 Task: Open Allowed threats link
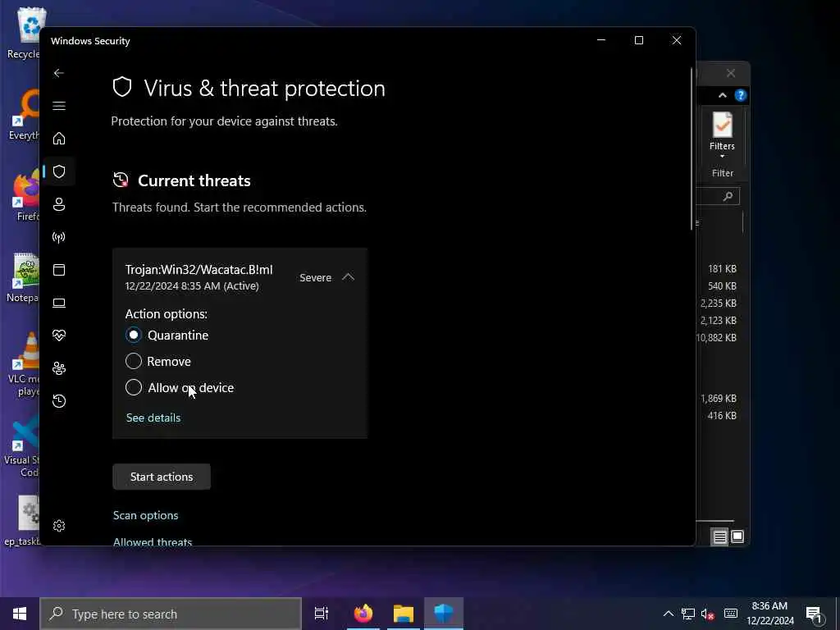point(153,541)
